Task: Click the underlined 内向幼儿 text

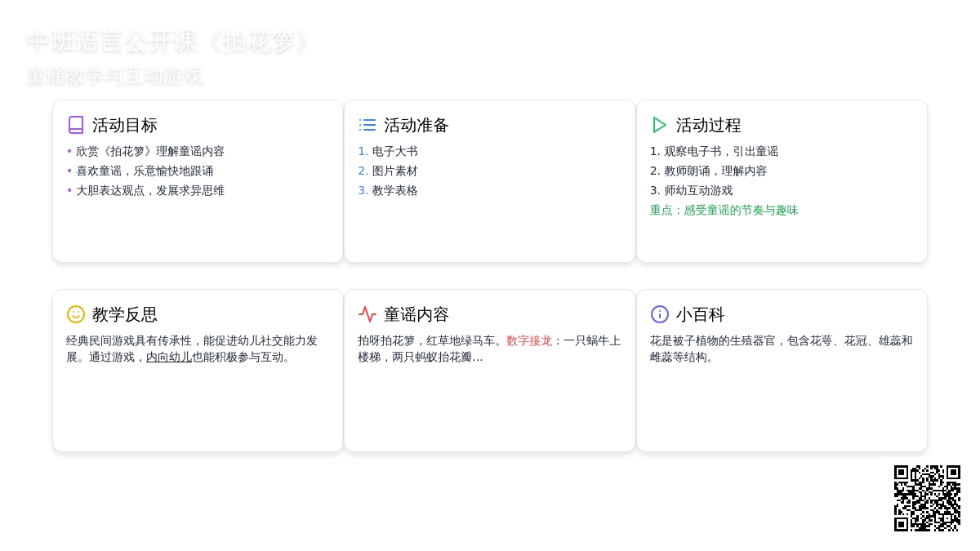Action: (x=169, y=357)
